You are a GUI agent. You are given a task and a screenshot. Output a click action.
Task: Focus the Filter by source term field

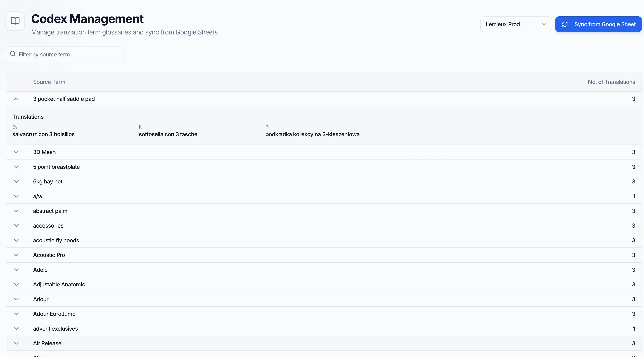(x=65, y=54)
